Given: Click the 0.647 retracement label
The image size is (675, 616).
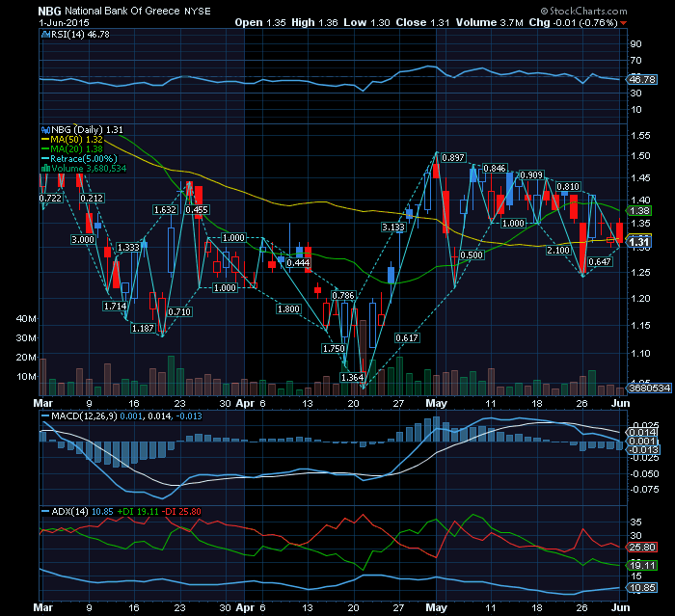Looking at the screenshot, I should point(600,261).
